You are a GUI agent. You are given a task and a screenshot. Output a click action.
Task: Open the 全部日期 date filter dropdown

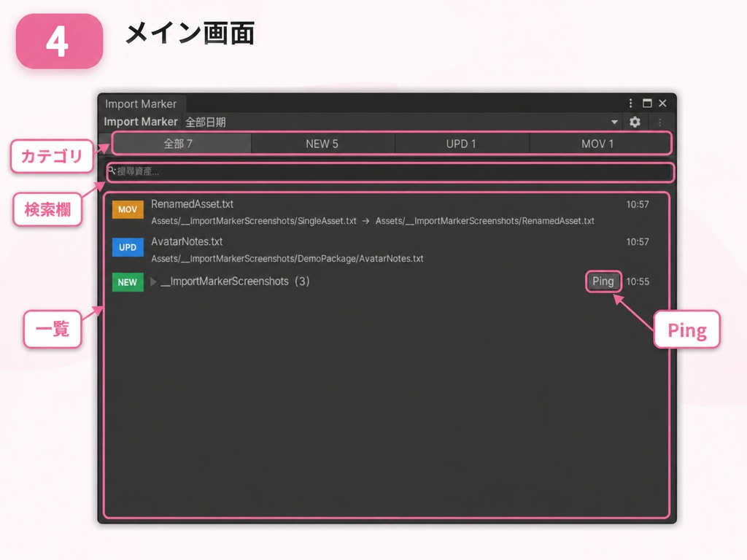pyautogui.click(x=402, y=122)
